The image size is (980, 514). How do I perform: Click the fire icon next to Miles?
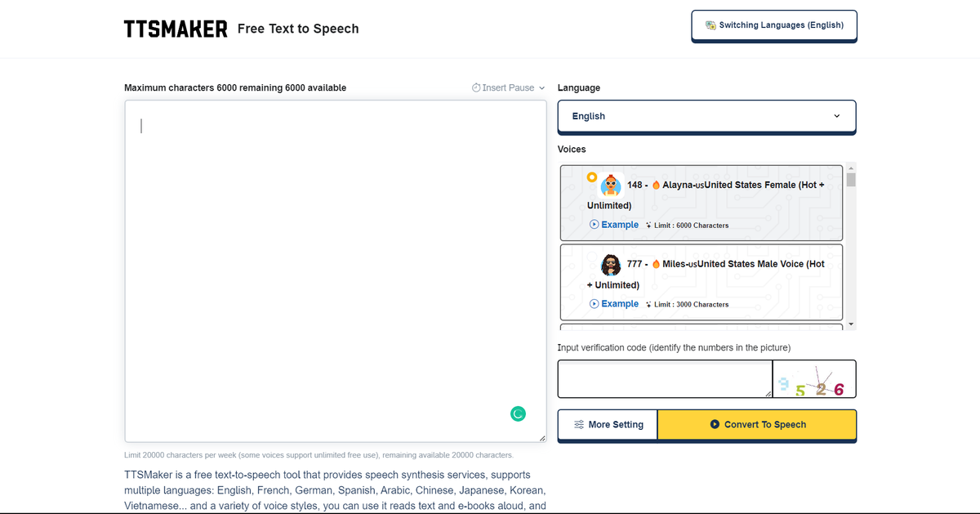coord(656,264)
